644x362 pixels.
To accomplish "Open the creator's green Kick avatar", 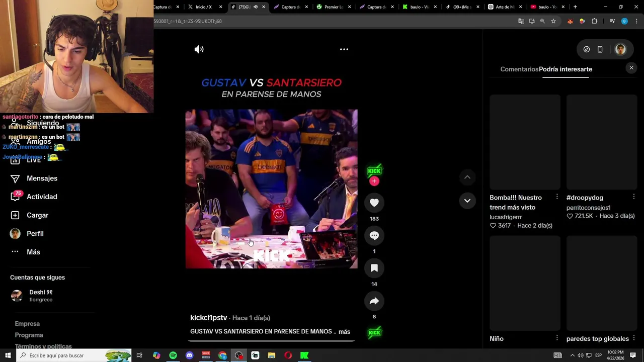I will click(374, 170).
